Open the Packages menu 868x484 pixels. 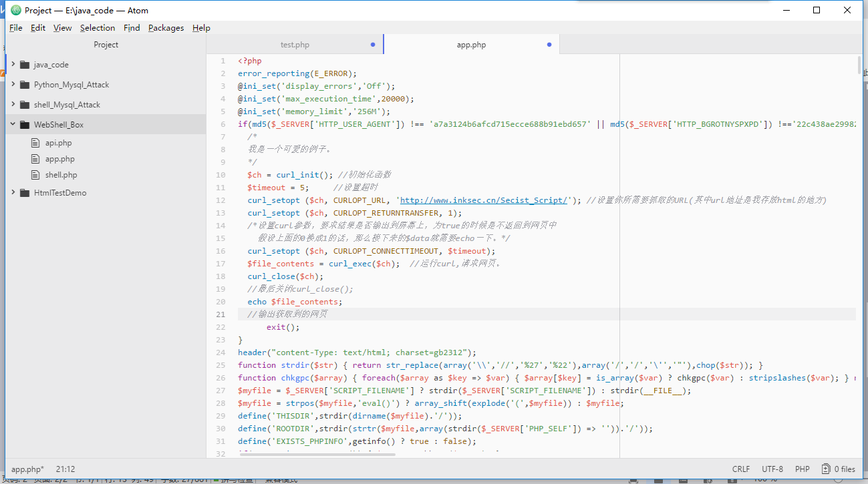[x=166, y=28]
